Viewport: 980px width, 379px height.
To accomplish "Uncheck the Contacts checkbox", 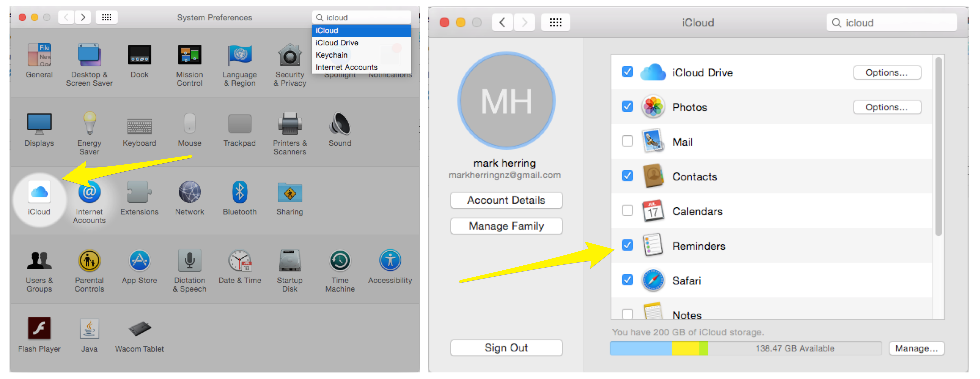I will tap(627, 176).
